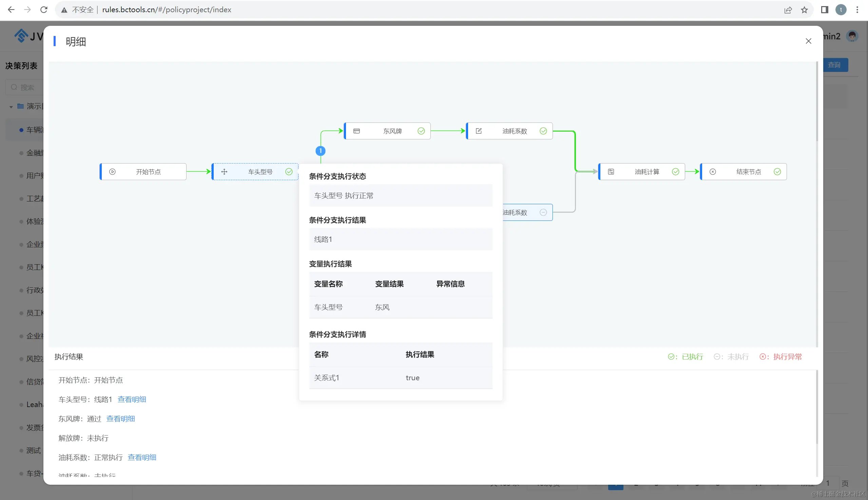The width and height of the screenshot is (868, 500).
Task: Open browser side panel icon
Action: [824, 9]
